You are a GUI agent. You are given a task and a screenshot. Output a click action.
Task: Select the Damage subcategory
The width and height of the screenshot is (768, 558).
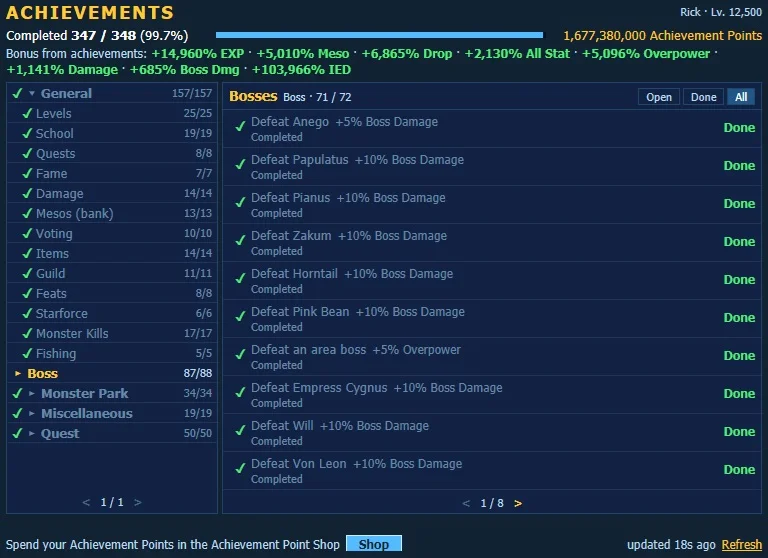tap(112, 194)
